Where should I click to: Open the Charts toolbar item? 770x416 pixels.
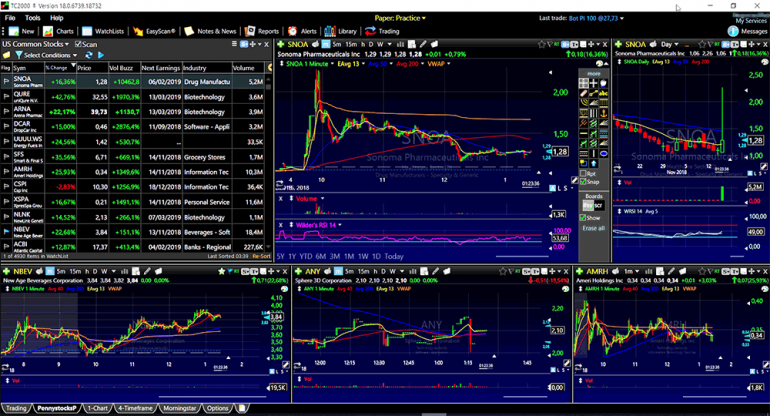coord(58,31)
